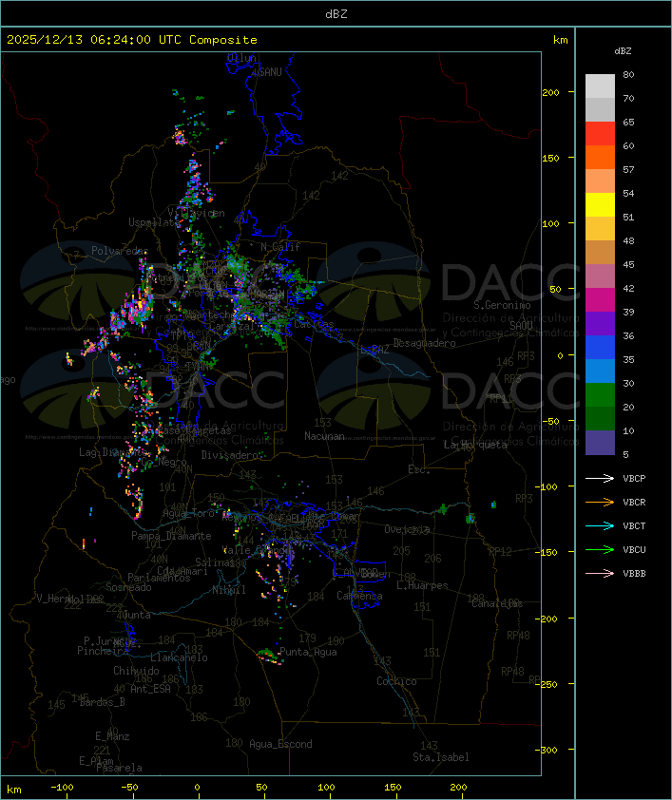Select the yellow 51-54 dBZ legend swatch
672x800 pixels.
600,205
